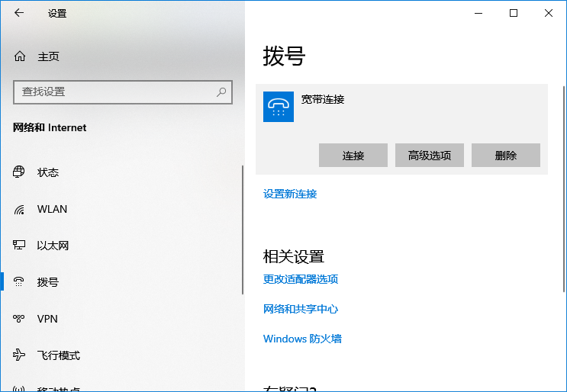
Task: Click the home icon beside 主页
Action: 20,56
